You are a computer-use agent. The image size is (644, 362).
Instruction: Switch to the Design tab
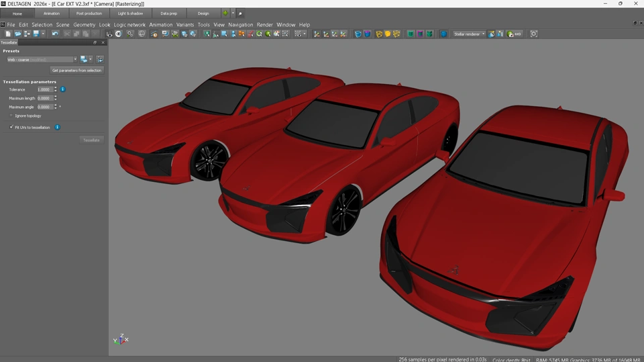tap(203, 13)
